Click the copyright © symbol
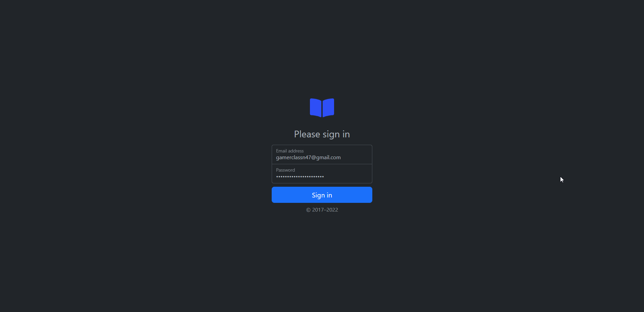Screen dimensions: 644x312 308,210
